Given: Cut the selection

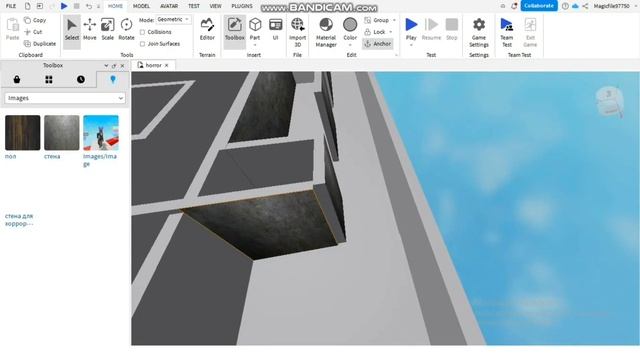Looking at the screenshot, I should 33,32.
